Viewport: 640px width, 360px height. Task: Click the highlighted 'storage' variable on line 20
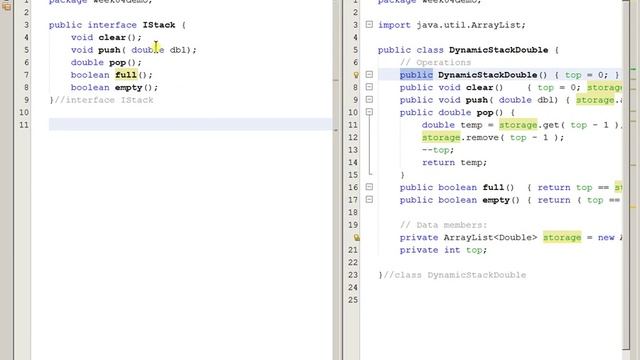562,238
